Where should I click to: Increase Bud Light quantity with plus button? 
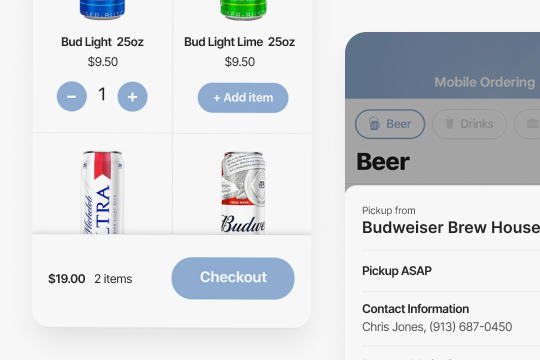click(x=133, y=96)
